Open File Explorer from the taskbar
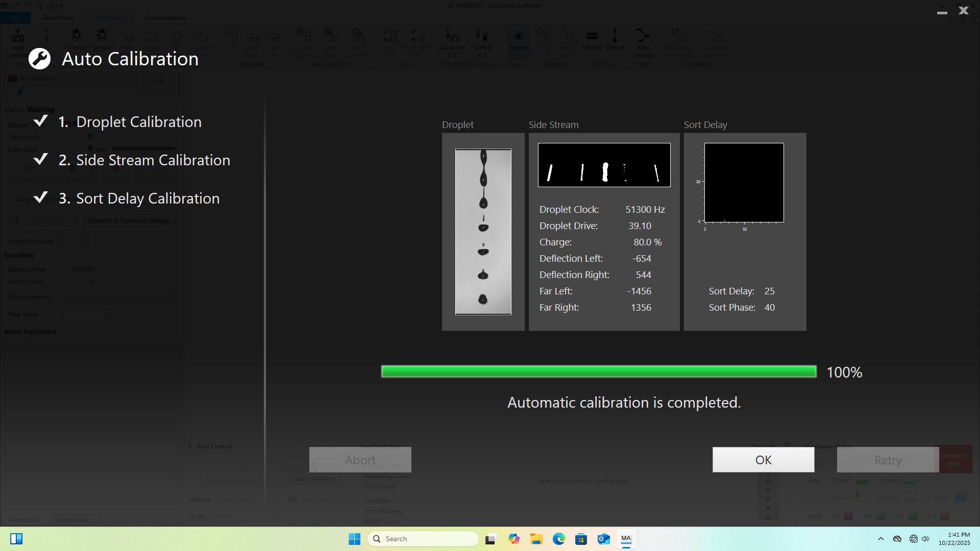 [536, 539]
